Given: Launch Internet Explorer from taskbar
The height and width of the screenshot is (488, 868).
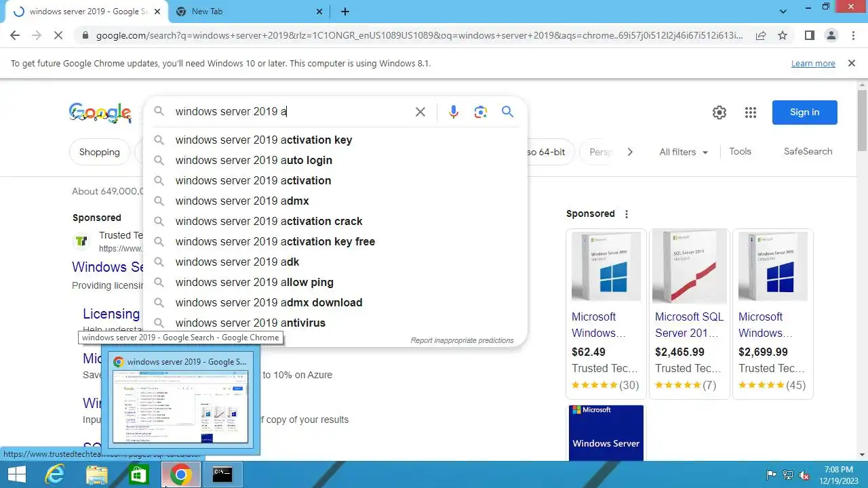Looking at the screenshot, I should [x=55, y=474].
